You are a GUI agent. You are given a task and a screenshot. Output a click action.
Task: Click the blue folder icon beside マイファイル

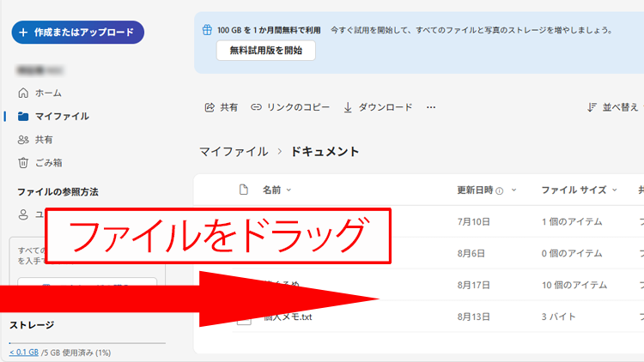[x=23, y=117]
